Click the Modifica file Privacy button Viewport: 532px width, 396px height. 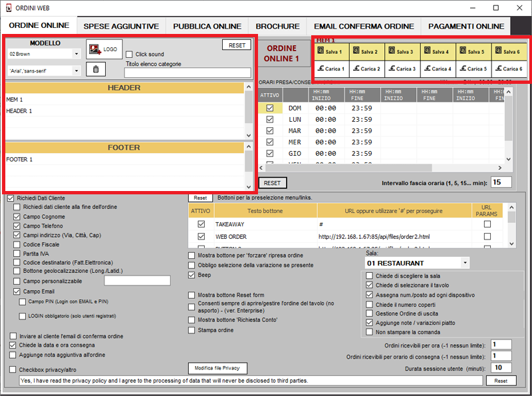point(217,368)
